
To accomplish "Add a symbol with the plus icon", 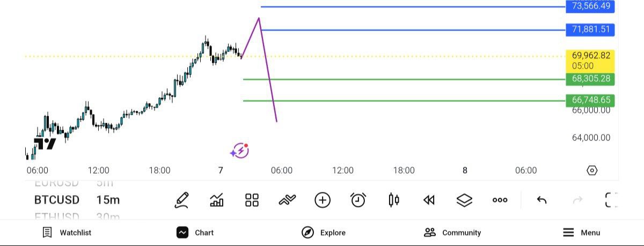I will tap(322, 200).
